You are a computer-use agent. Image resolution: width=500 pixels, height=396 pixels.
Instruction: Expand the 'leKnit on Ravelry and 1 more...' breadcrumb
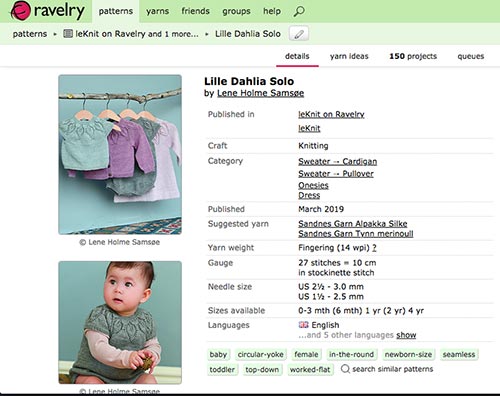pos(137,34)
